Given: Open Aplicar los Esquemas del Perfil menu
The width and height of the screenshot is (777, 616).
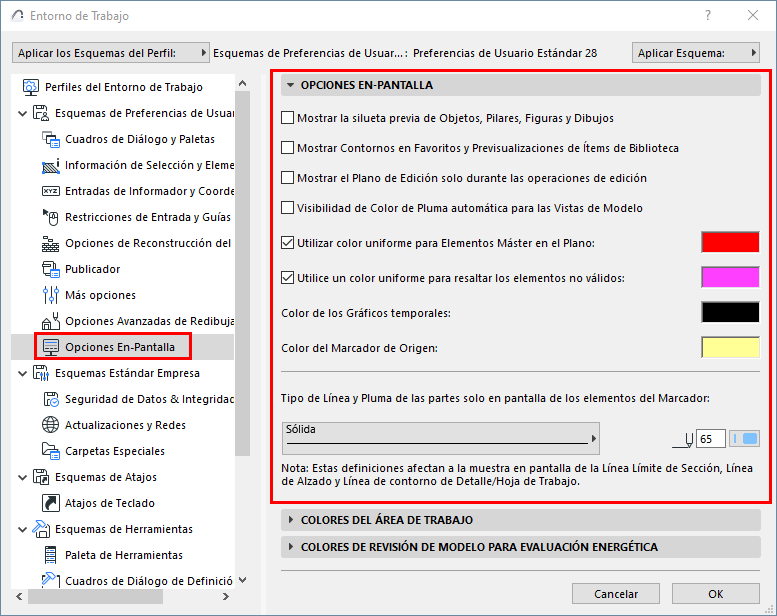Looking at the screenshot, I should point(111,53).
